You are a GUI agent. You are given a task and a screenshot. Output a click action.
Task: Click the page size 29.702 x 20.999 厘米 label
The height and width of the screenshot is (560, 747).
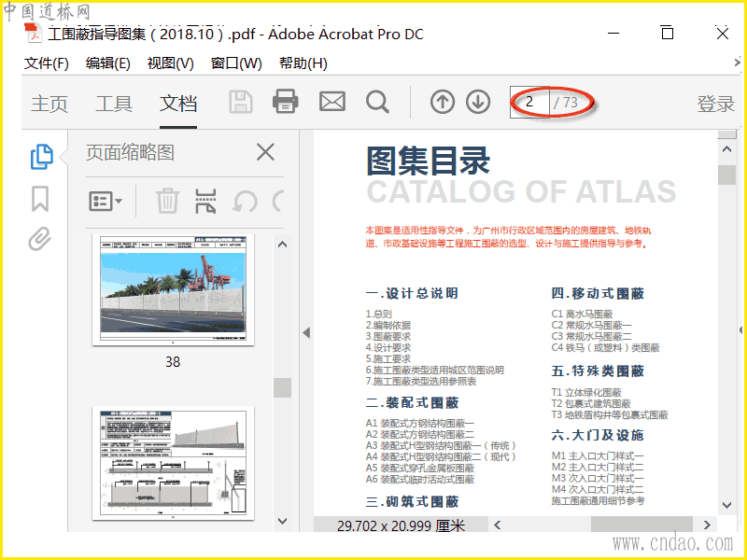pos(402,525)
